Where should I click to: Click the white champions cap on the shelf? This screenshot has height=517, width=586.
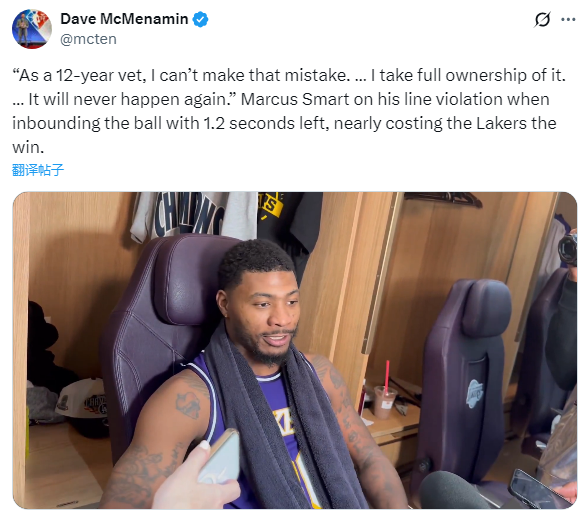pyautogui.click(x=82, y=401)
